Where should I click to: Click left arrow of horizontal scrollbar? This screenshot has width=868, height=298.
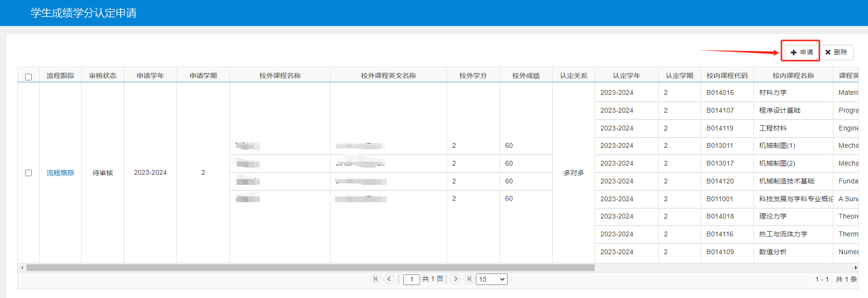pos(22,268)
